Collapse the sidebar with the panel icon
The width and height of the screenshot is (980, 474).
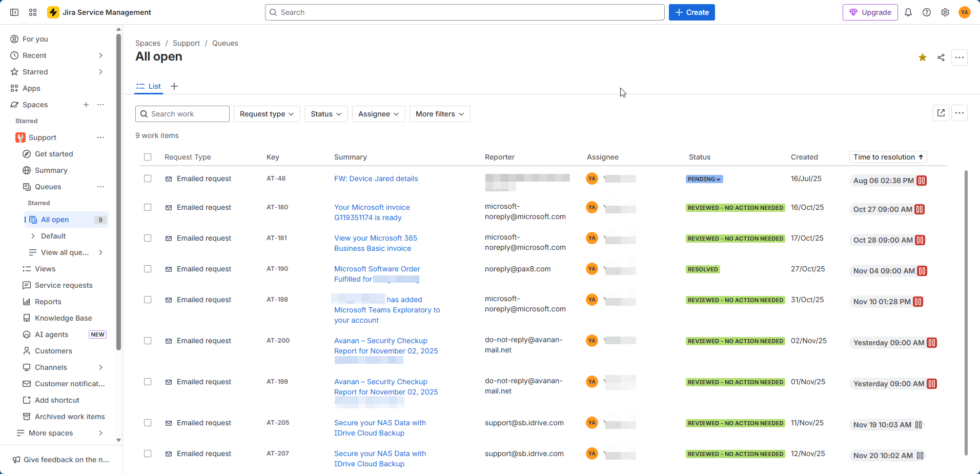[14, 12]
